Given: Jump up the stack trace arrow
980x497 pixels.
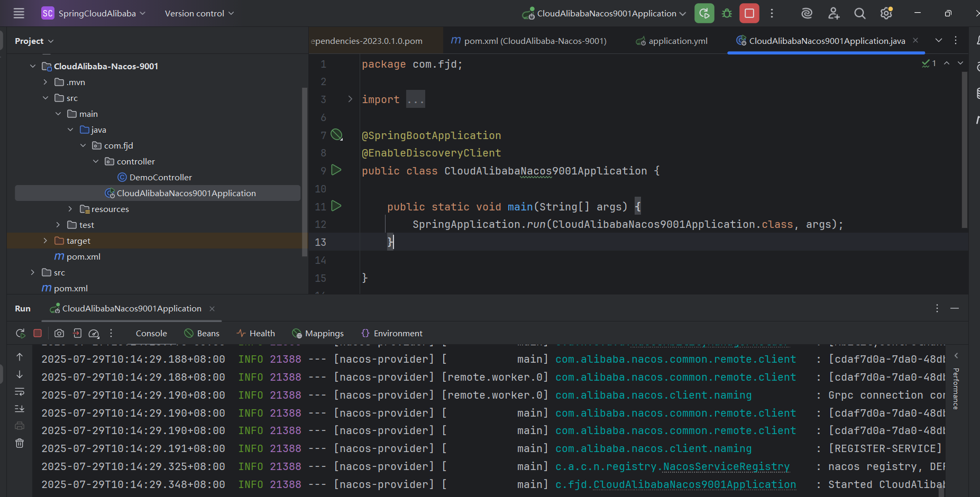Looking at the screenshot, I should click(20, 357).
